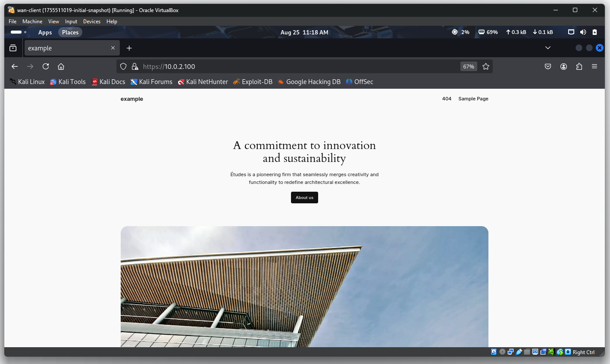Viewport: 610px width, 364px height.
Task: Save page to Pocket icon
Action: click(548, 66)
